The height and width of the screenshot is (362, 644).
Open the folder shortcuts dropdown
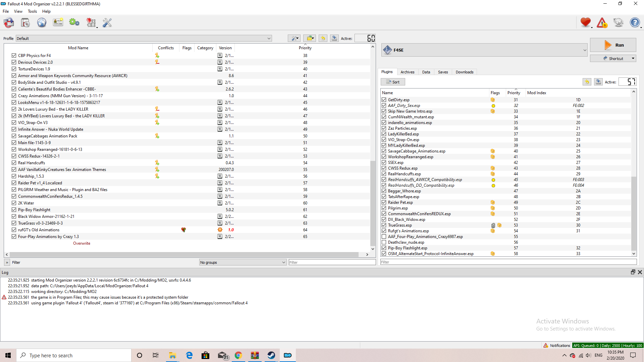[310, 38]
